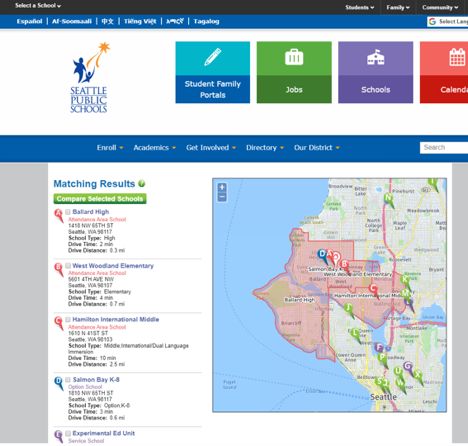
Task: Click blue pin D beside Salmon Bay K-8 listing
Action: [x=59, y=383]
